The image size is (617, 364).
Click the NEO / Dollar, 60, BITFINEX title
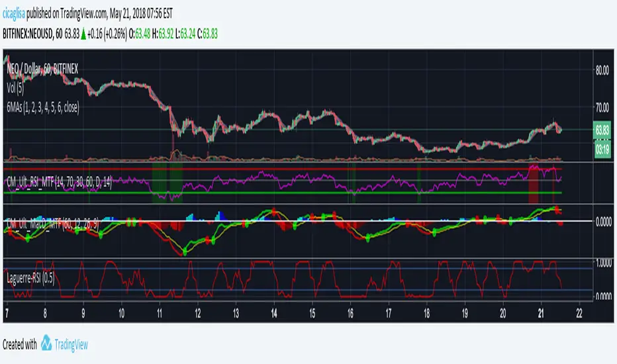click(x=42, y=69)
